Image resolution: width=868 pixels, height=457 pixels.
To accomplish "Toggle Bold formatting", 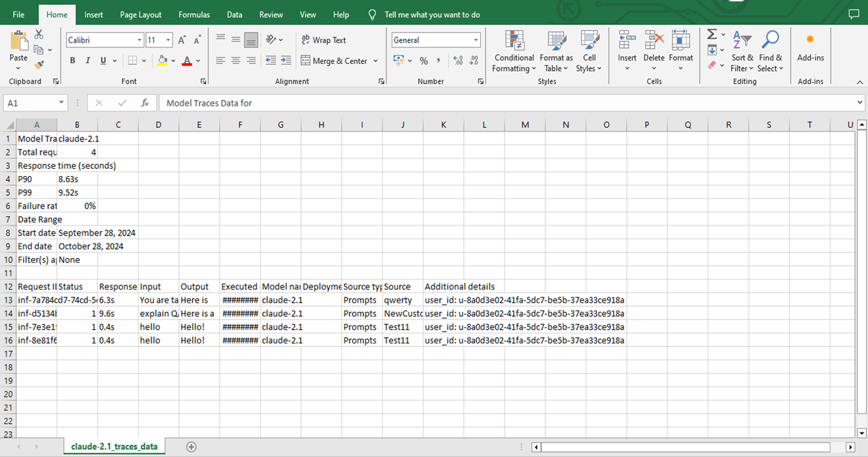I will pyautogui.click(x=73, y=61).
